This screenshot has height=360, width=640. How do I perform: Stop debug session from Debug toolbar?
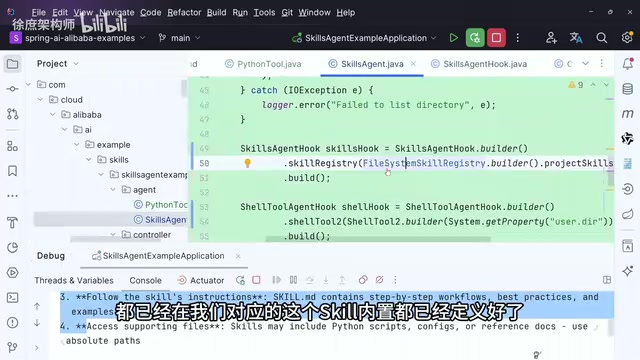tap(256, 280)
